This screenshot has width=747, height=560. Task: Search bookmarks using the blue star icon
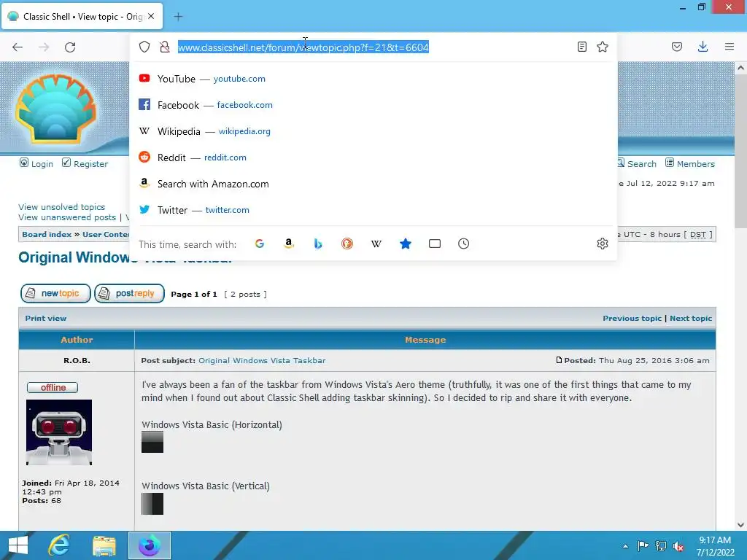point(406,244)
